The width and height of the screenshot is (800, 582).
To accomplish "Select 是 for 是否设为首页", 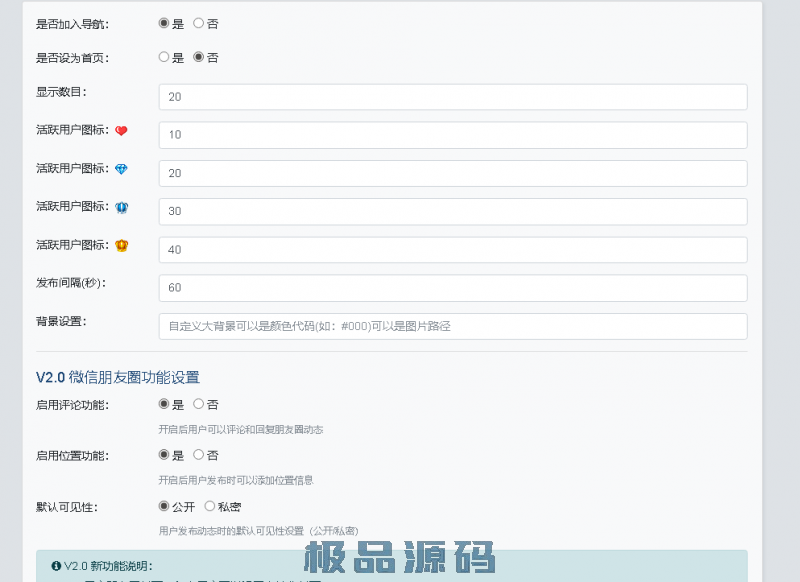I will 164,57.
